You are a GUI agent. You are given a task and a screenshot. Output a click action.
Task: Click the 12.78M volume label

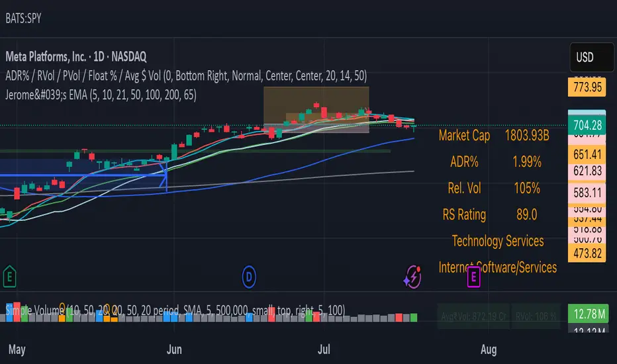pos(589,314)
